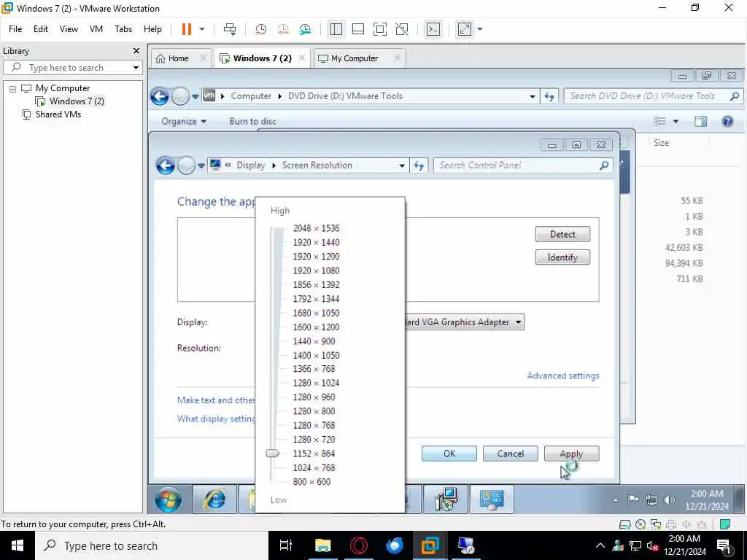Refresh the Screen Resolution window
The image size is (747, 560).
(x=419, y=166)
